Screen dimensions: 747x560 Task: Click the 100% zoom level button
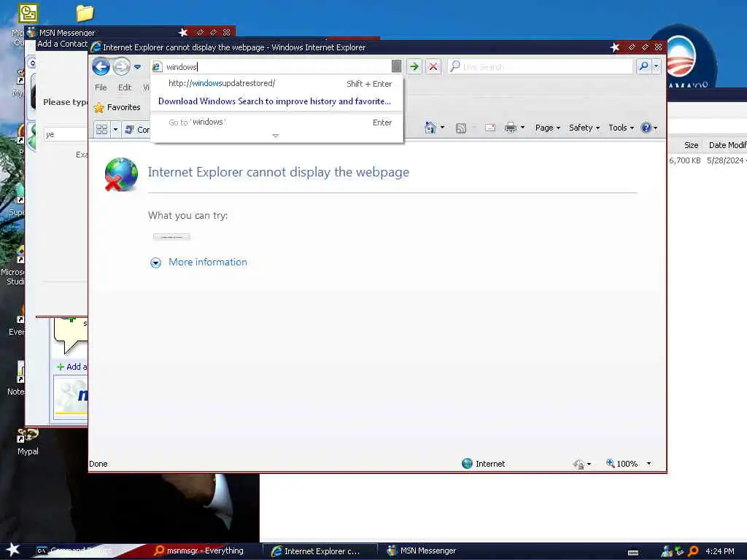(622, 463)
